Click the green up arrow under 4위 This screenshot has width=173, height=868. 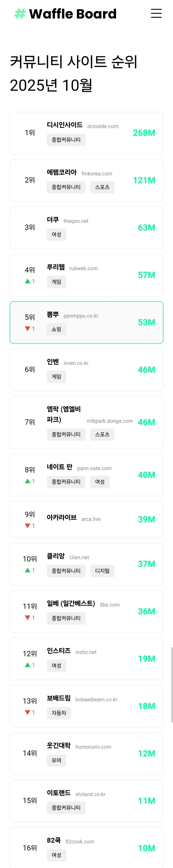click(28, 281)
